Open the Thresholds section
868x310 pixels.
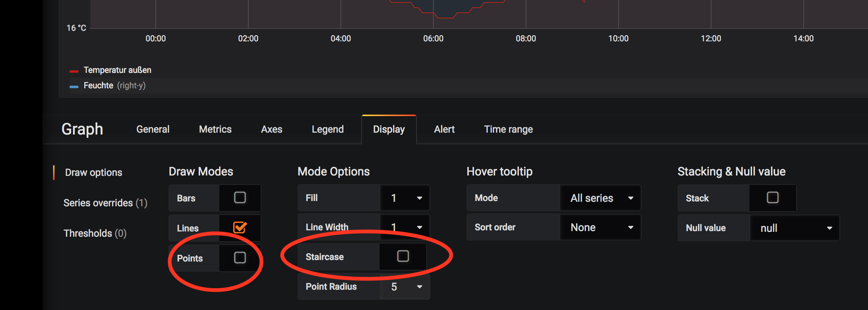[x=95, y=233]
